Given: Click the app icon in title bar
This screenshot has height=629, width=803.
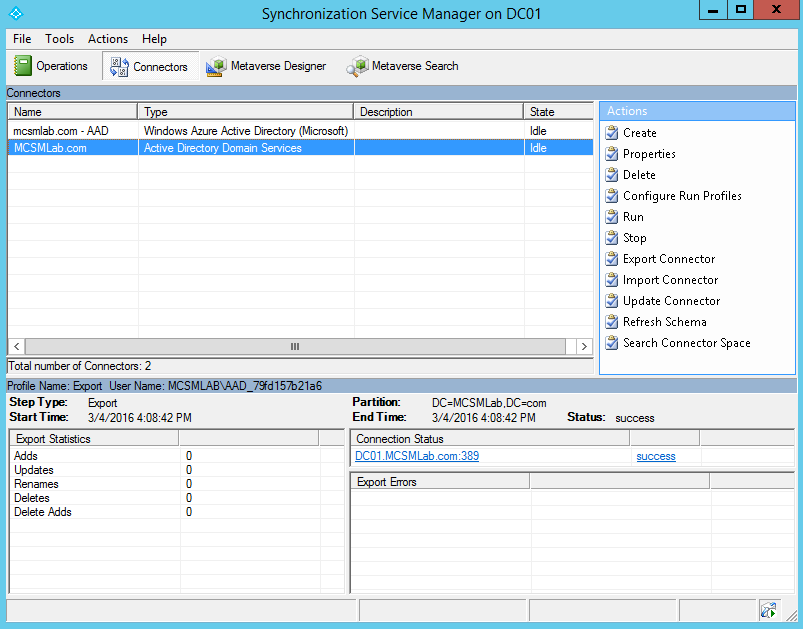Looking at the screenshot, I should [16, 13].
